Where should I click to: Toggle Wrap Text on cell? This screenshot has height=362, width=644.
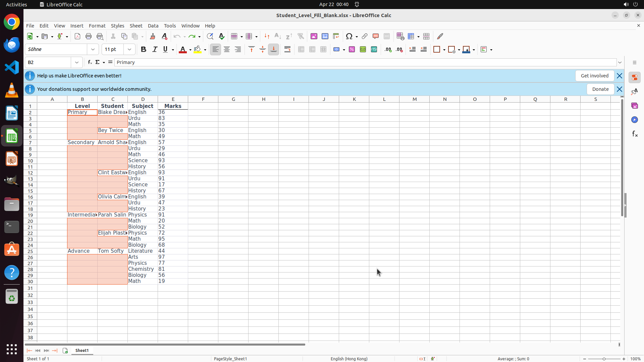[287, 50]
